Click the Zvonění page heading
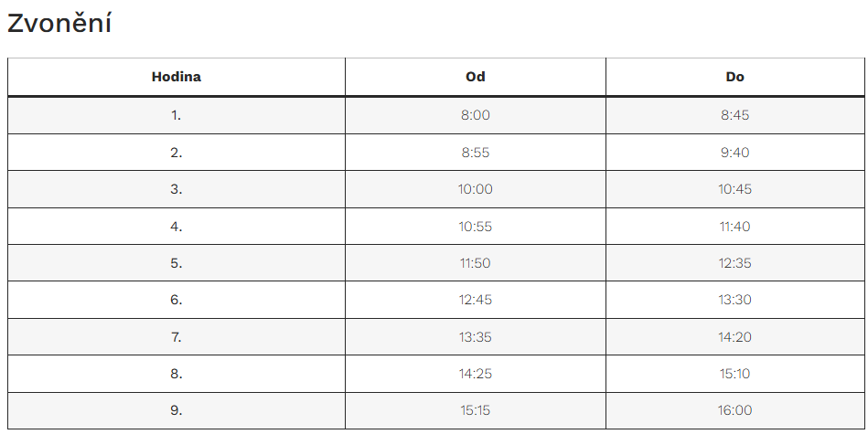868x445 pixels. [x=59, y=25]
